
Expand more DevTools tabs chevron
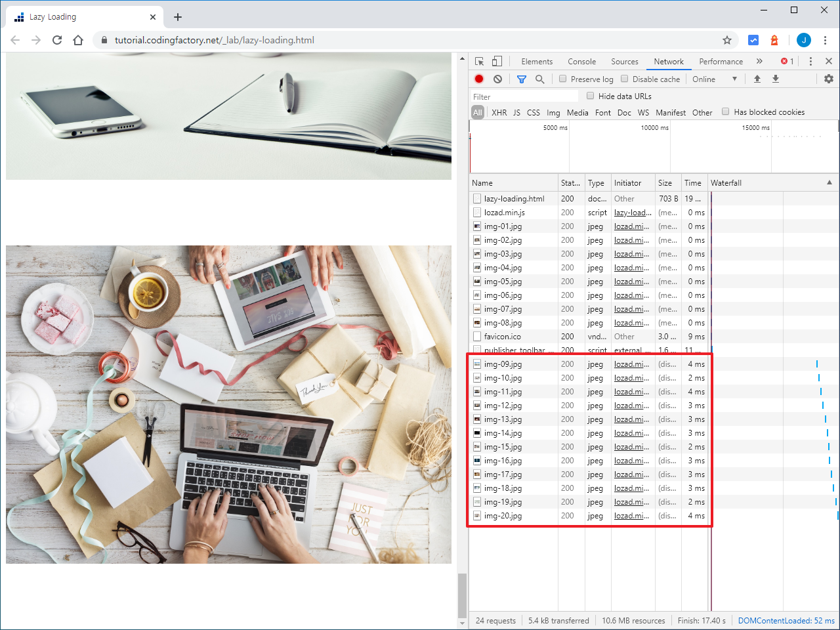759,61
